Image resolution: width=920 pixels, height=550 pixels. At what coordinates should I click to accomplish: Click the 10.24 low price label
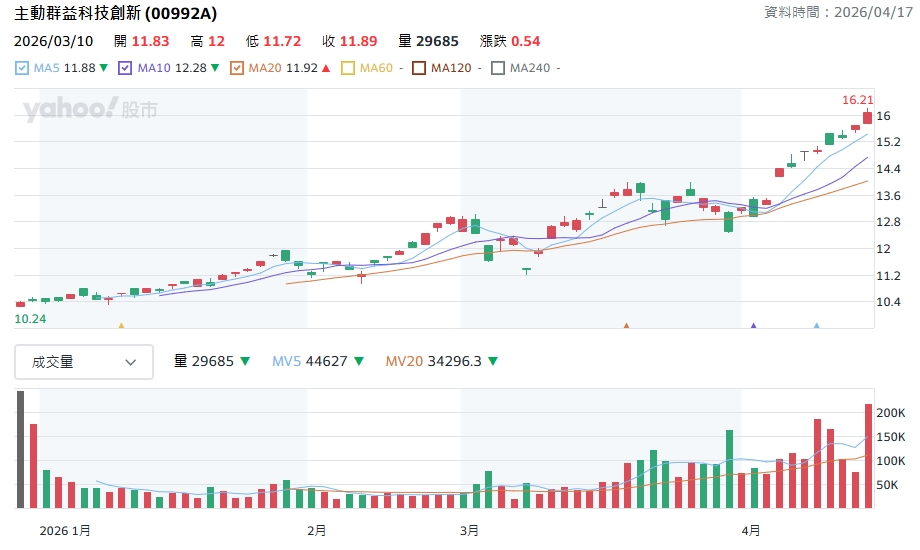(x=30, y=318)
